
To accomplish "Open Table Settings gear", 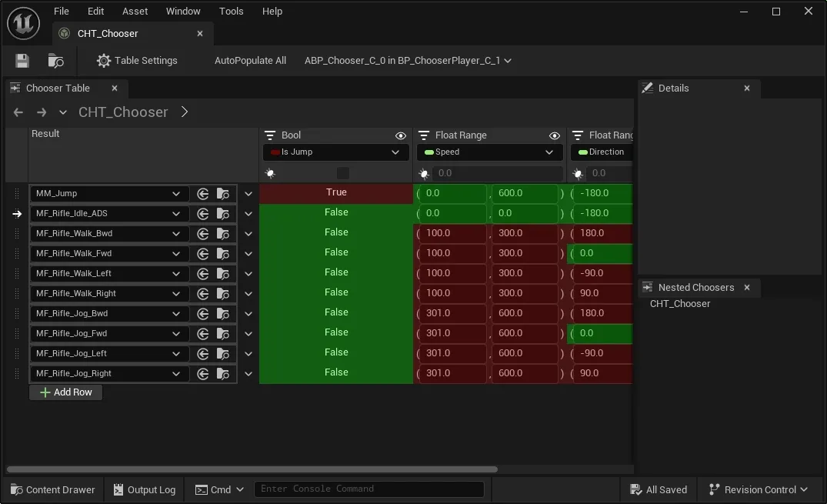I will click(x=137, y=61).
